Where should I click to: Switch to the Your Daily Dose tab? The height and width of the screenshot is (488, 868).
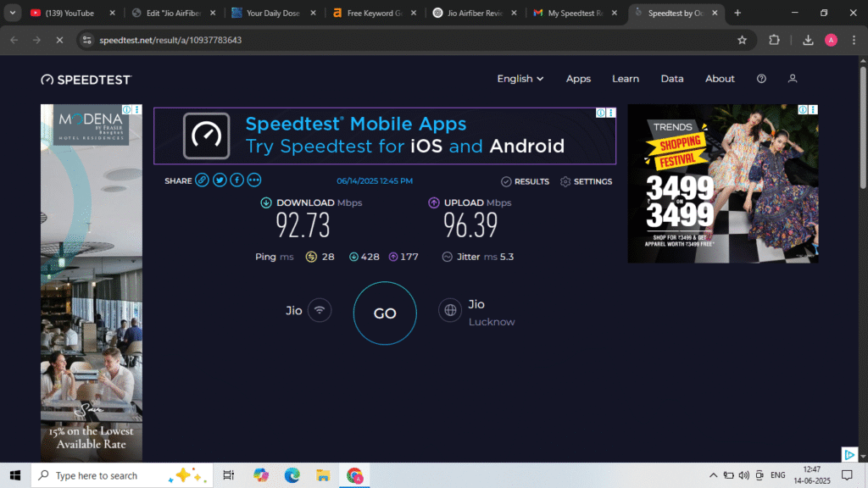click(x=273, y=13)
